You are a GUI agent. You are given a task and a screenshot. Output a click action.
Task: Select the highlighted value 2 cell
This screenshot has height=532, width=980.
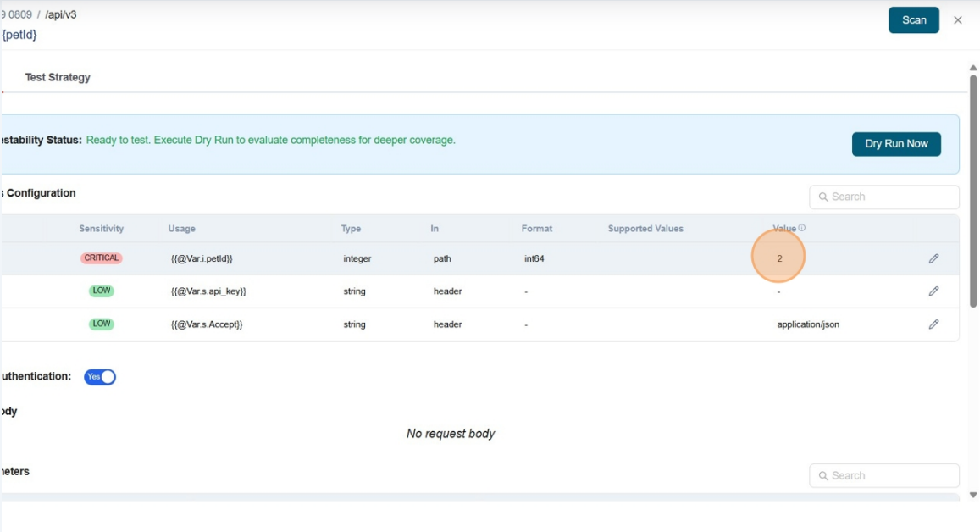point(778,257)
